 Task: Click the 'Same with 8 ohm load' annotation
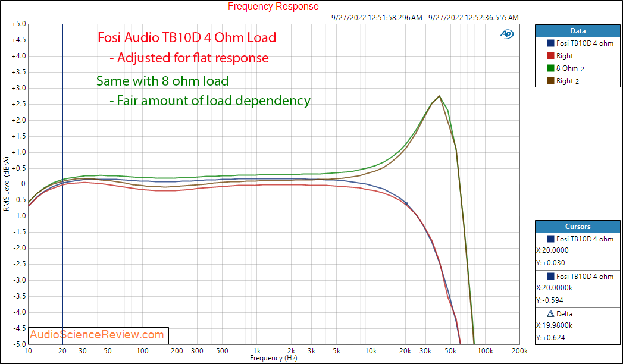click(x=162, y=81)
